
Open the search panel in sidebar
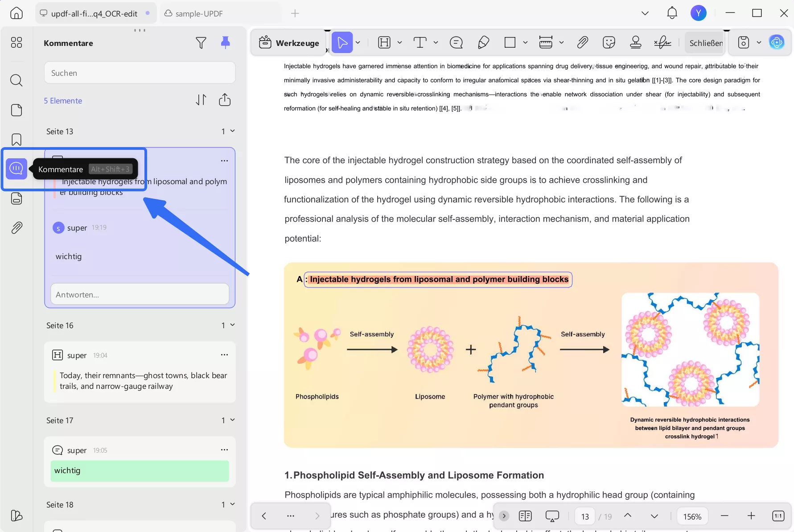click(16, 80)
